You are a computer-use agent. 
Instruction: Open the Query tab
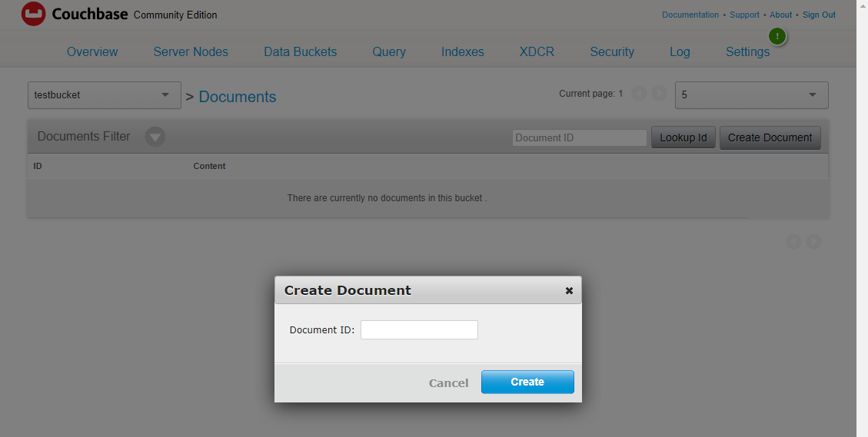coord(388,52)
